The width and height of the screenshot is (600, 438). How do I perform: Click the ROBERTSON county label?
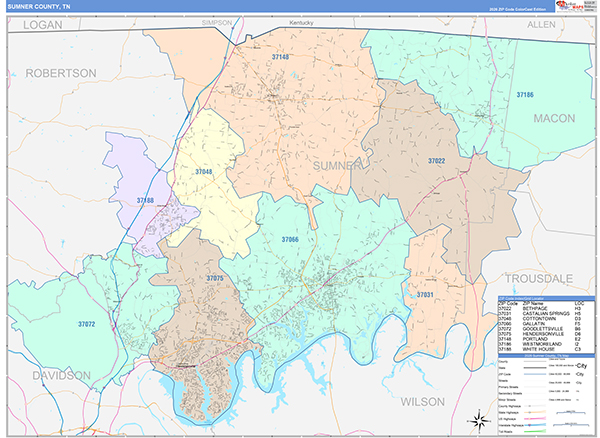click(x=61, y=73)
